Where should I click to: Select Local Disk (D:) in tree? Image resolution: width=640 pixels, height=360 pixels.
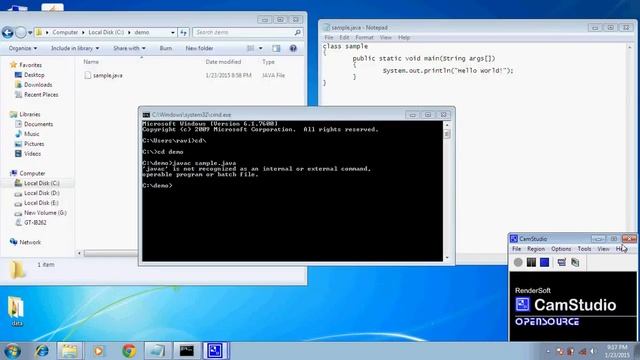42,193
